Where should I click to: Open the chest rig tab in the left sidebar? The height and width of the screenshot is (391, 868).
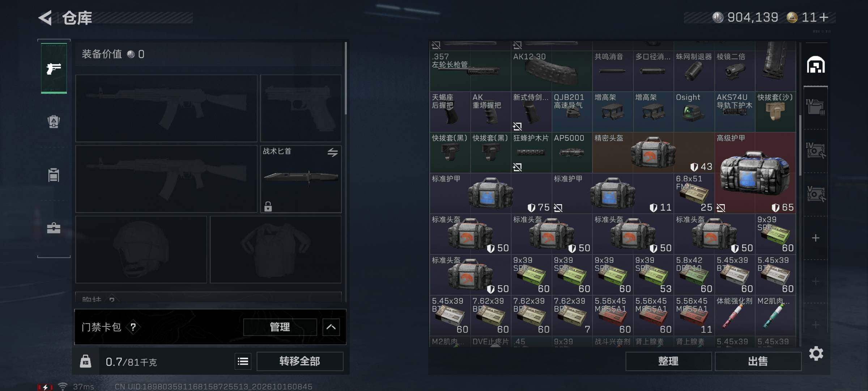(x=54, y=175)
